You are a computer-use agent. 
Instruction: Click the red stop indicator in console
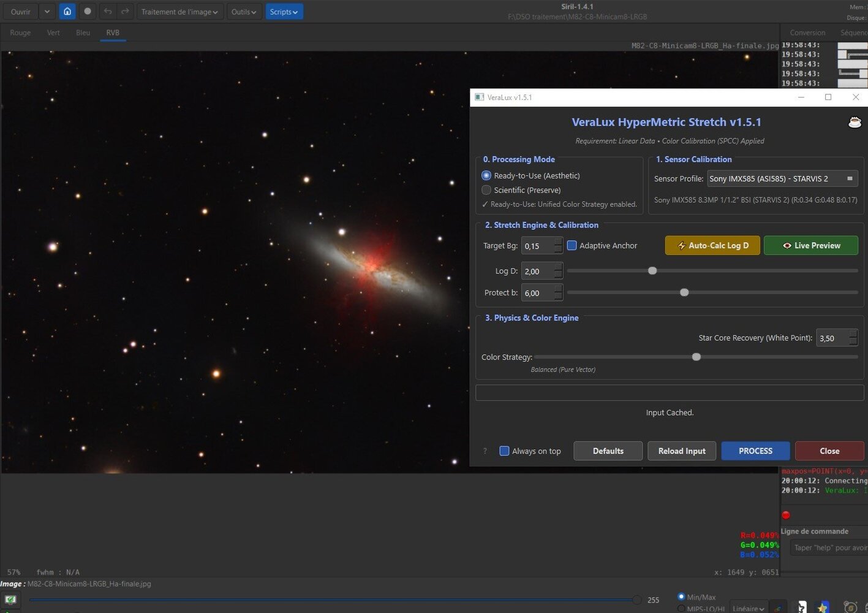786,515
